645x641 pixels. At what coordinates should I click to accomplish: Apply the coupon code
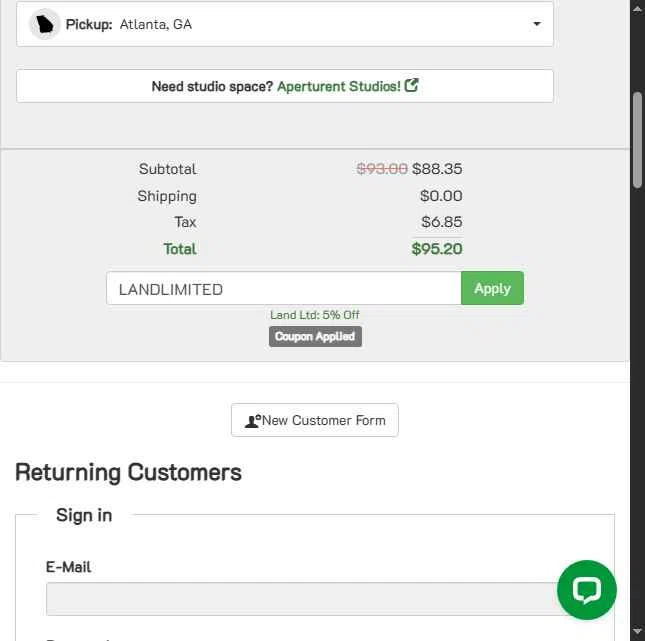492,288
